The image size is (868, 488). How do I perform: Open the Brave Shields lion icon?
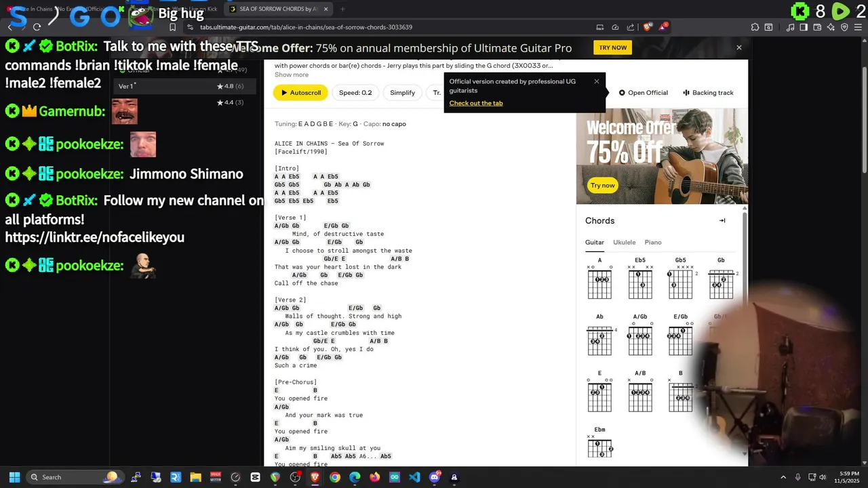[648, 27]
